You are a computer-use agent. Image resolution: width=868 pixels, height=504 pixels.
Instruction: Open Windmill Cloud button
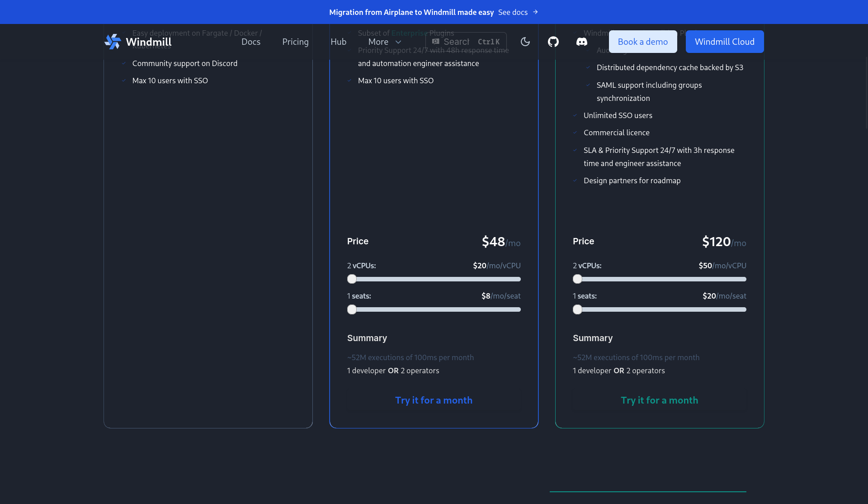click(724, 42)
